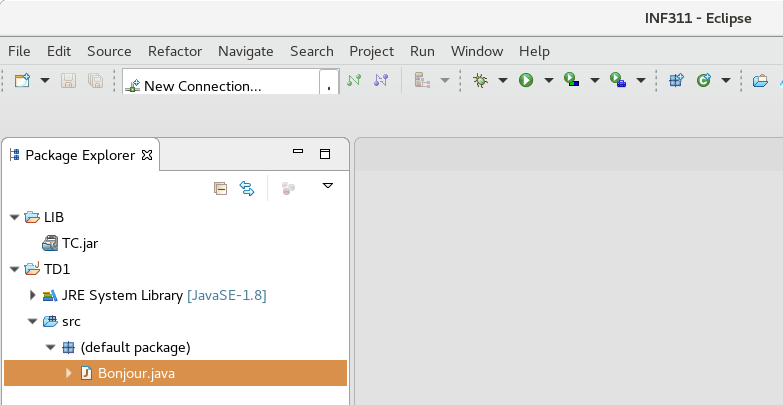Click the New Java Package icon
783x405 pixels.
tap(676, 80)
